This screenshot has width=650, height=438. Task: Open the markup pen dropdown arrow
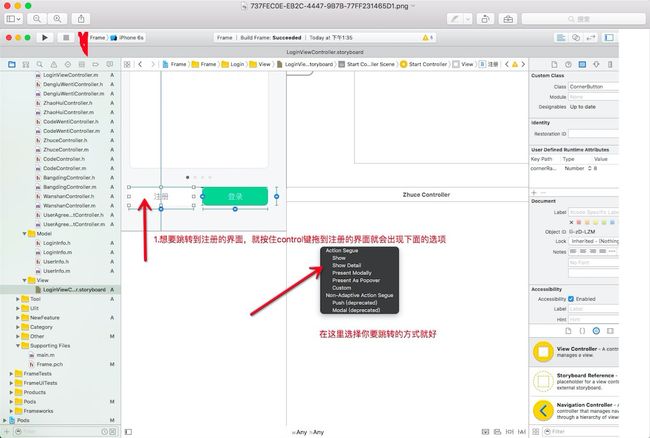[x=468, y=19]
